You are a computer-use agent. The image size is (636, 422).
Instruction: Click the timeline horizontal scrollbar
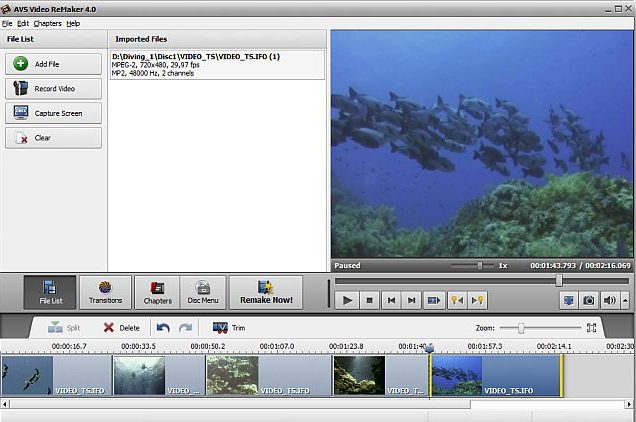(240, 404)
